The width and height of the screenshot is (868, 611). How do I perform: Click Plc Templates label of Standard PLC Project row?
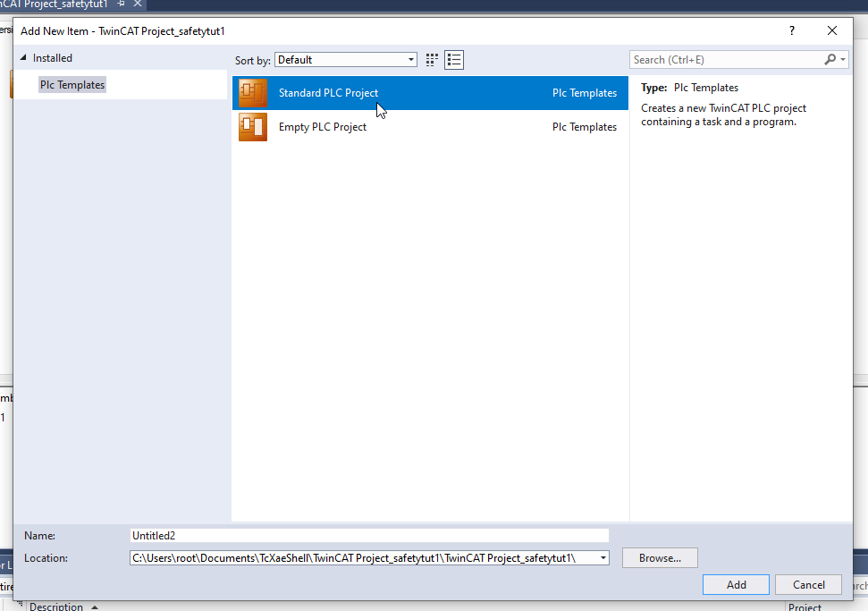pyautogui.click(x=585, y=93)
